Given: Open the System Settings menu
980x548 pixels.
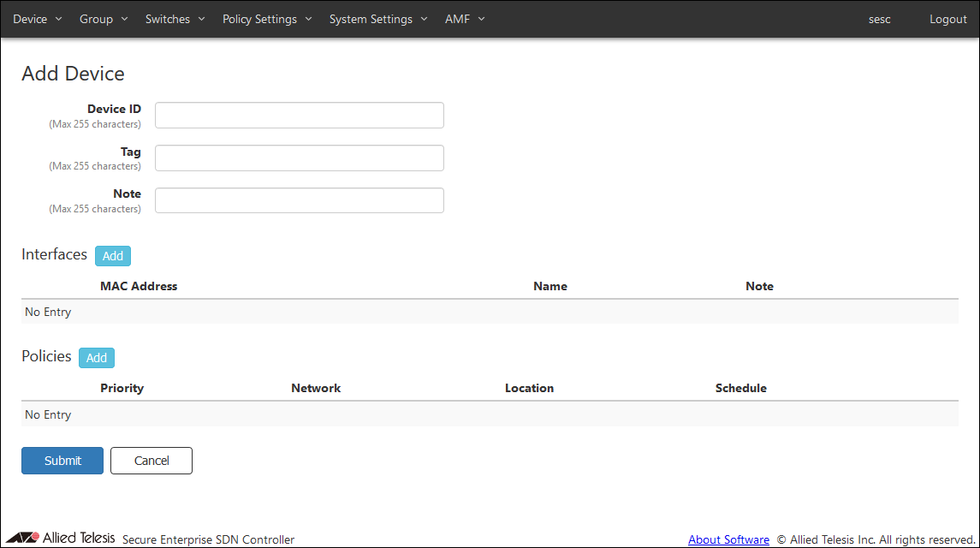Looking at the screenshot, I should [377, 19].
